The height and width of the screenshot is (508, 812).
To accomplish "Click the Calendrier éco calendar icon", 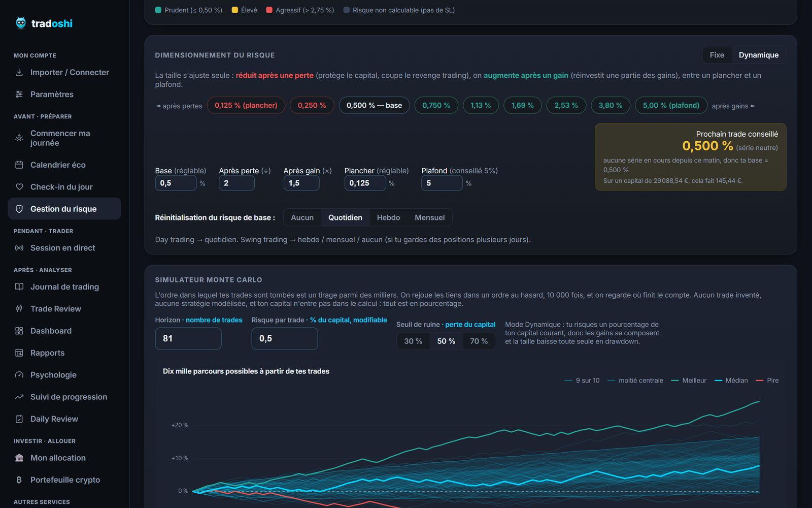I will click(19, 165).
